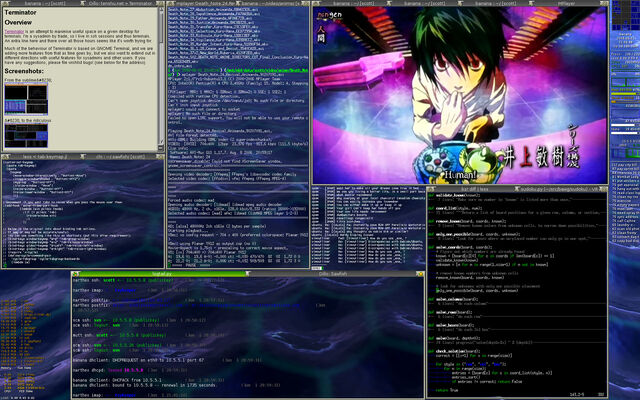Click the frame icon left of 'svn diff | less' tab
This screenshot has width=640, height=400.
431,189
